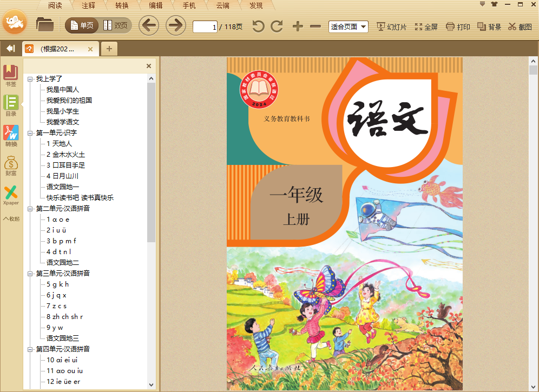Jump to 3 b p m f in outline
Screen dimensions: 539x392
point(61,241)
